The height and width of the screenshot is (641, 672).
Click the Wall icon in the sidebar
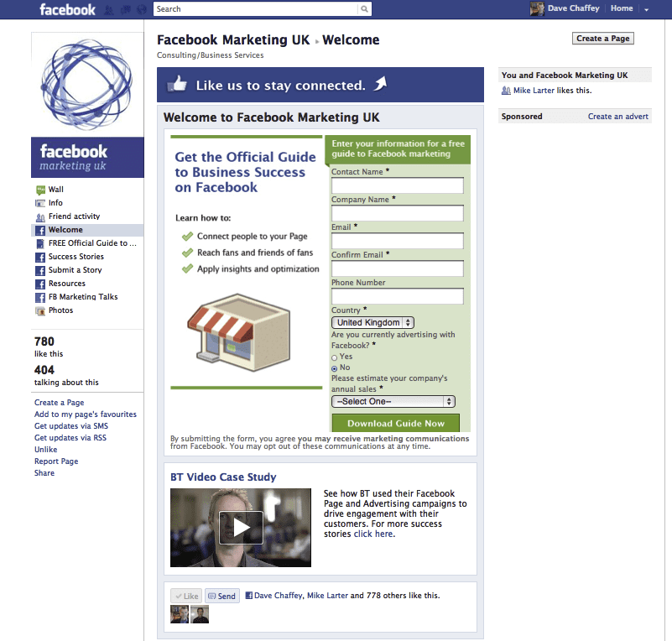tap(41, 190)
